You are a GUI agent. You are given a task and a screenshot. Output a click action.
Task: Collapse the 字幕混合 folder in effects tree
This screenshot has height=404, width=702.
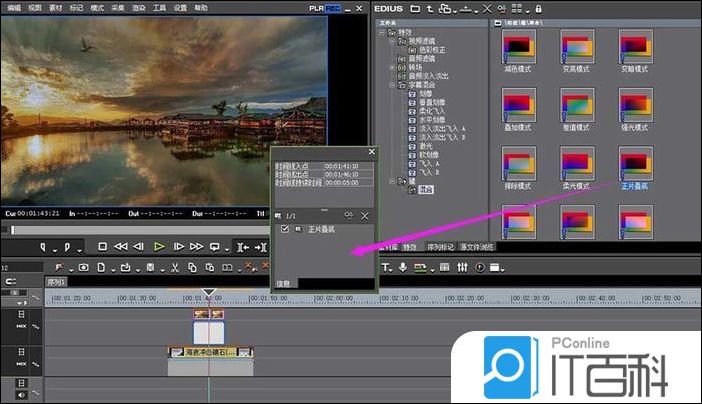tap(390, 85)
